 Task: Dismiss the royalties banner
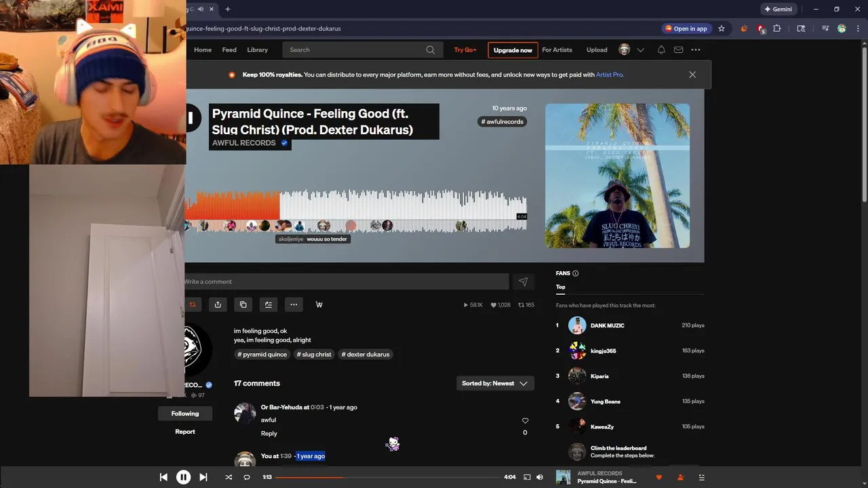click(692, 75)
